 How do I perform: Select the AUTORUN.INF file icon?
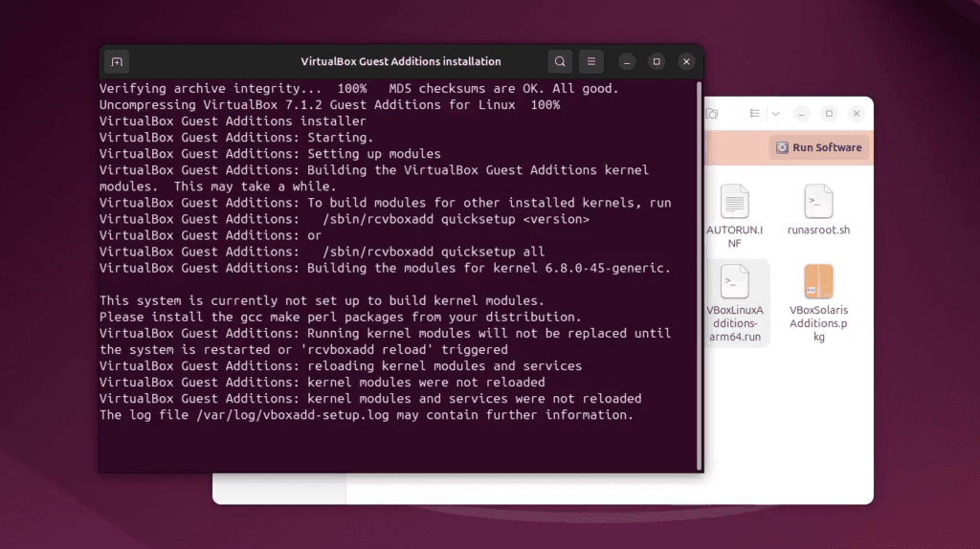click(734, 201)
